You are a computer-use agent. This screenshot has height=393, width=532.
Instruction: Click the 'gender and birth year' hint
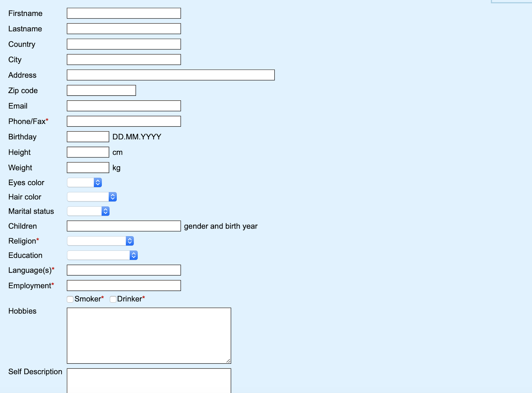click(x=221, y=226)
